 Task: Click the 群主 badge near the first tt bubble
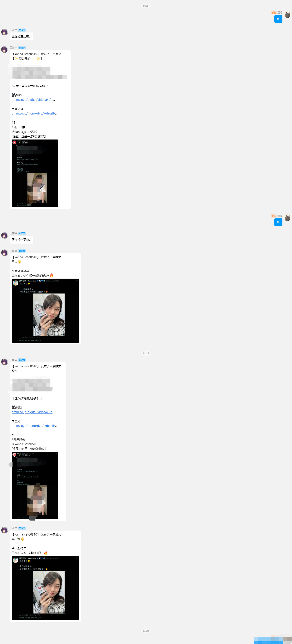tap(273, 12)
